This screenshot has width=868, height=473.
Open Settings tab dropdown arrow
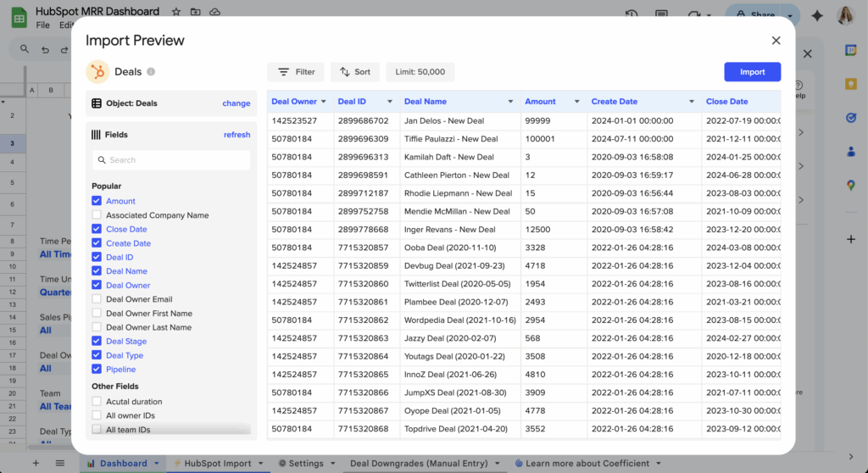click(332, 464)
